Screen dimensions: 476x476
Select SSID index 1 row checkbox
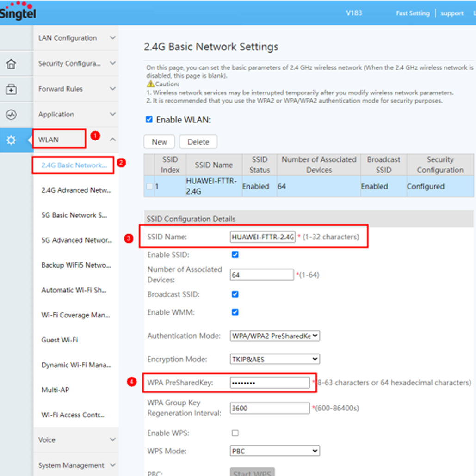tap(149, 186)
